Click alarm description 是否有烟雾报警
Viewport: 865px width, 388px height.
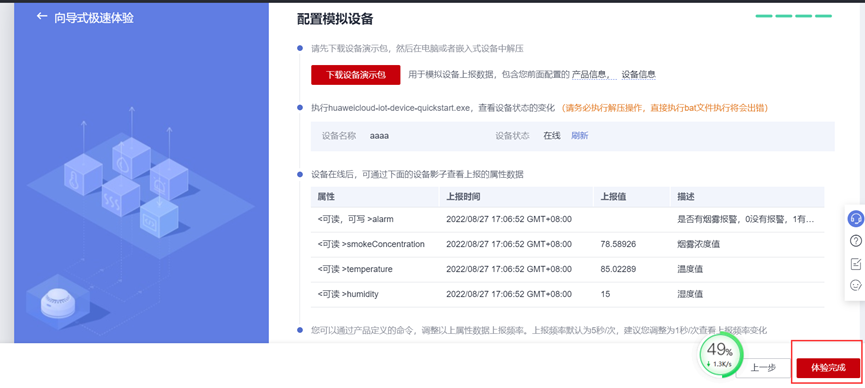point(745,219)
